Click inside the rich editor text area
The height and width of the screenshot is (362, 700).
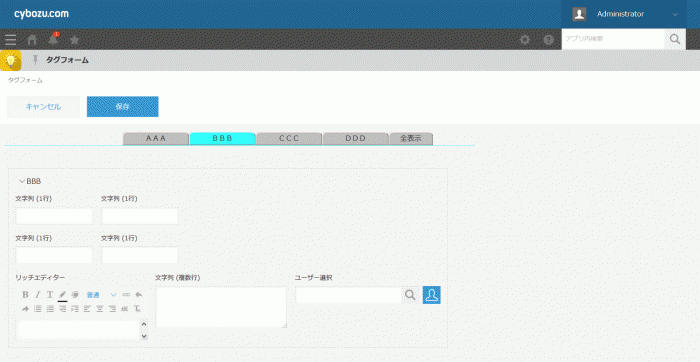point(79,330)
